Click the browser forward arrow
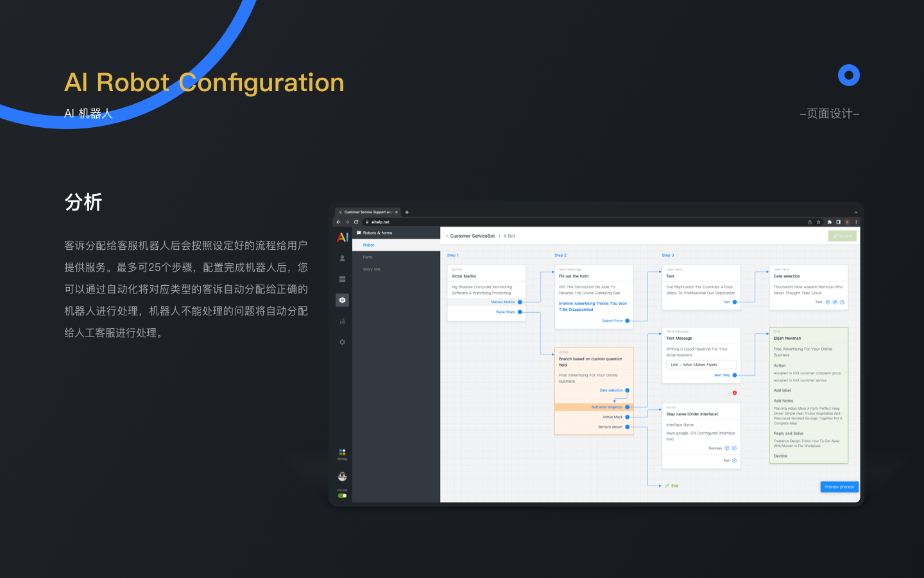Screen dimensions: 924x578 point(347,222)
